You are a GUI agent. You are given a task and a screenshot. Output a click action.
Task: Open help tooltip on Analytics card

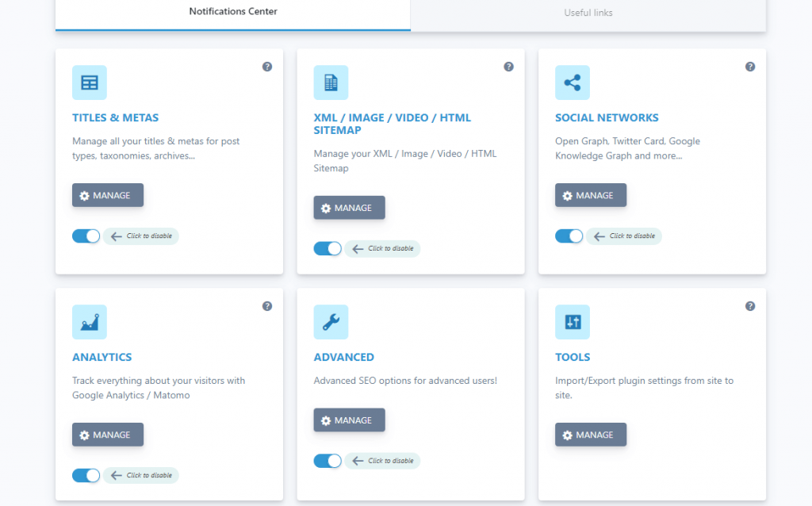click(x=267, y=306)
